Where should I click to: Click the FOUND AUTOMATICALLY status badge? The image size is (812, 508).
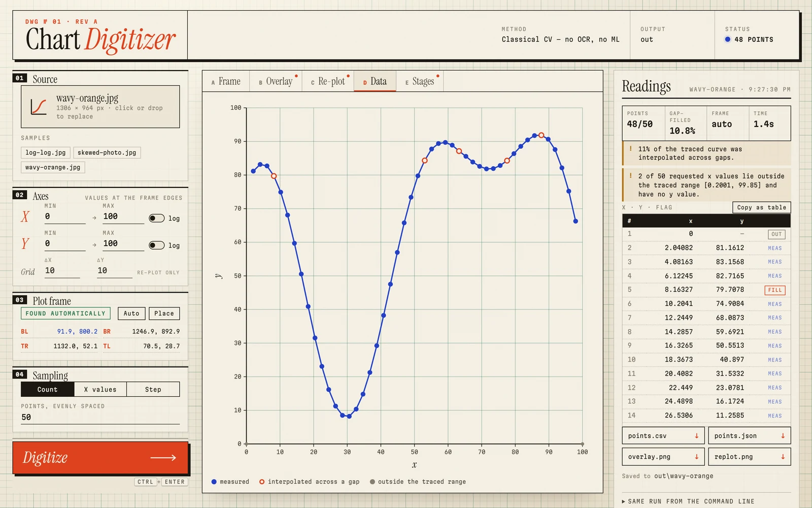pyautogui.click(x=65, y=313)
